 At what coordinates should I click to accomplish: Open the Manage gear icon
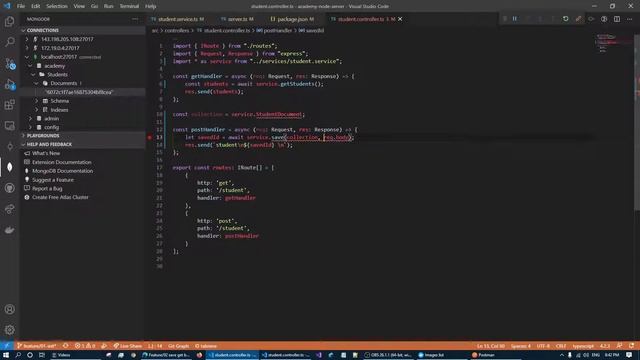point(9,330)
